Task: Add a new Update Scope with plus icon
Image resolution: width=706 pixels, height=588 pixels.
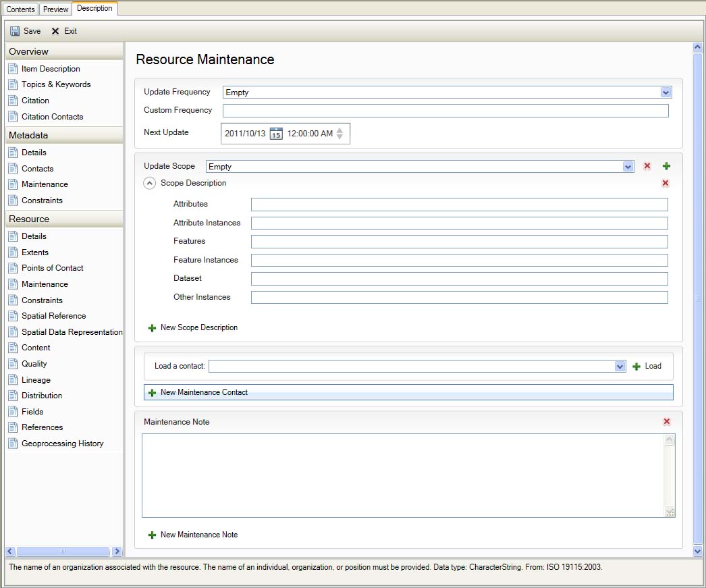Action: pos(666,166)
